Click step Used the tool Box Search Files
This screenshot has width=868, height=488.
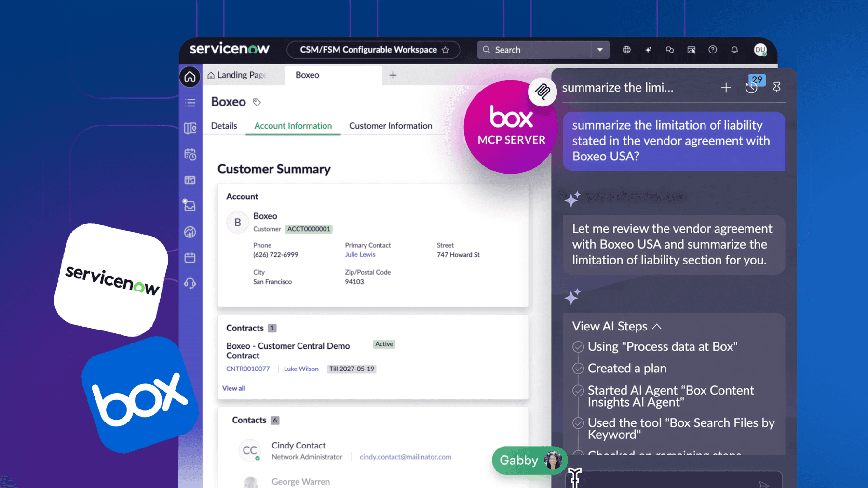tap(681, 429)
